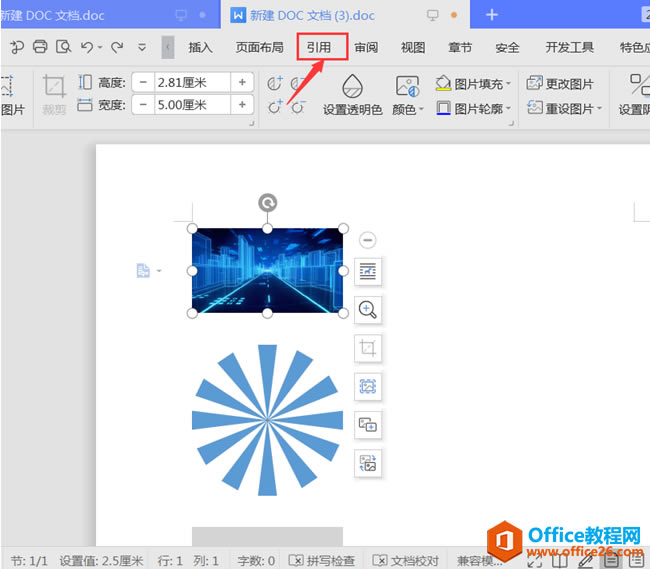The image size is (650, 569).
Task: Open the picture style group dialog launcher
Action: point(511,123)
